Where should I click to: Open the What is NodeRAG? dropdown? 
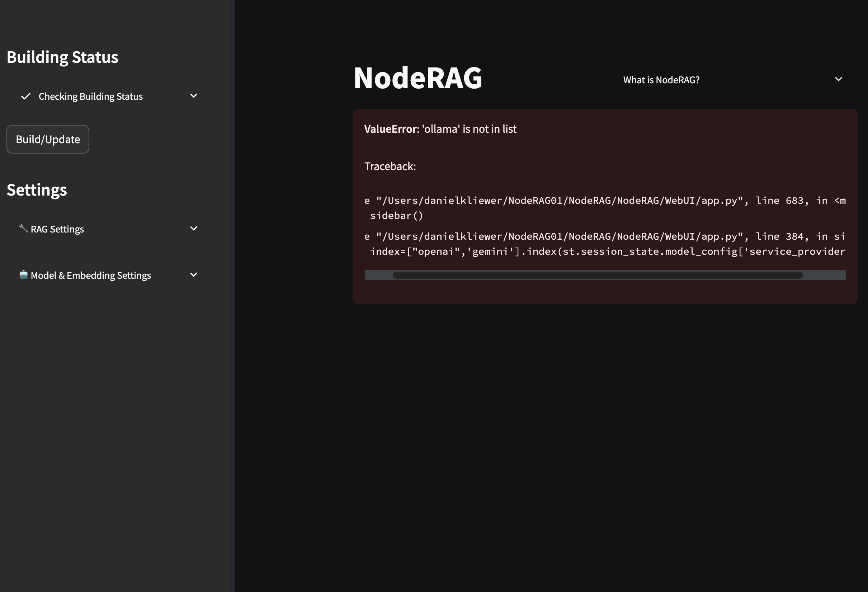tap(661, 80)
